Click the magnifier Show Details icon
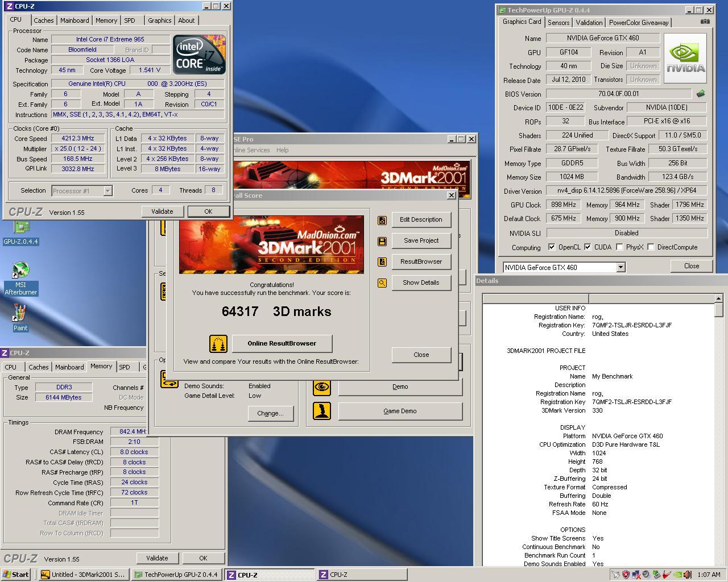 [x=382, y=283]
